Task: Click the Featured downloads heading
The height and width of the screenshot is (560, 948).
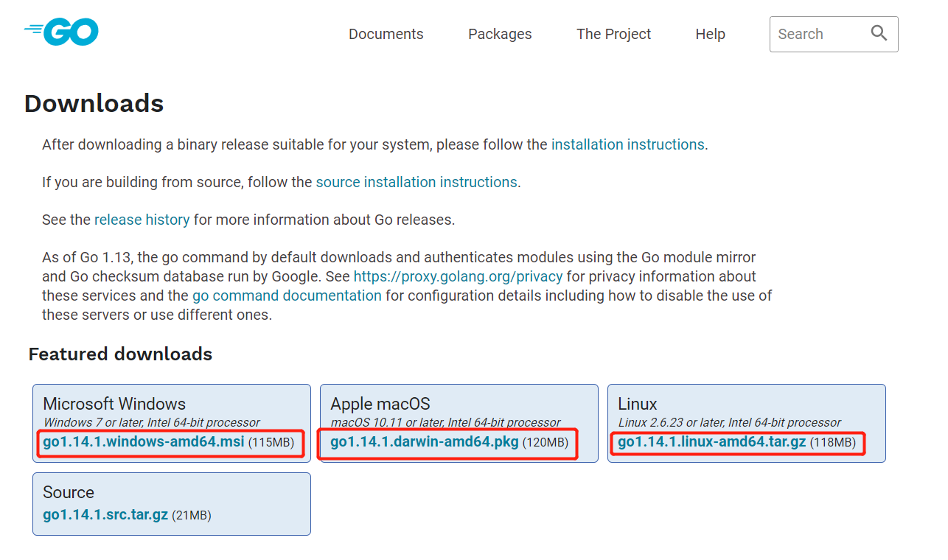Action: click(x=120, y=354)
